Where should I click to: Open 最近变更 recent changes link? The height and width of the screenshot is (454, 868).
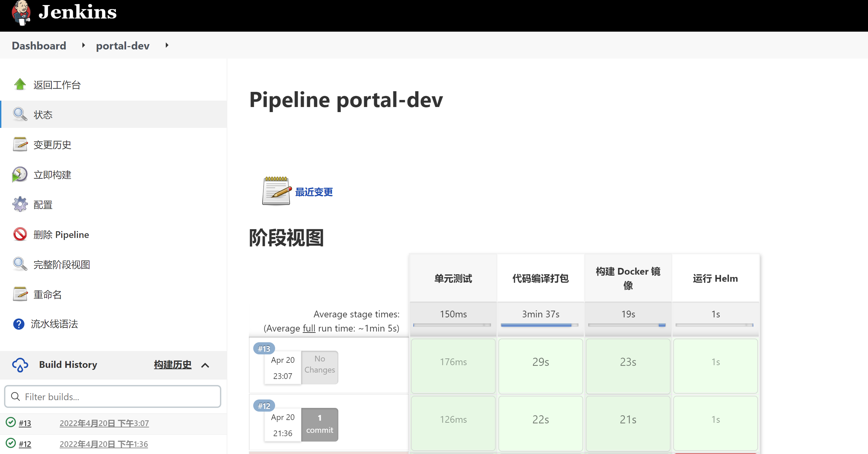[x=314, y=192]
